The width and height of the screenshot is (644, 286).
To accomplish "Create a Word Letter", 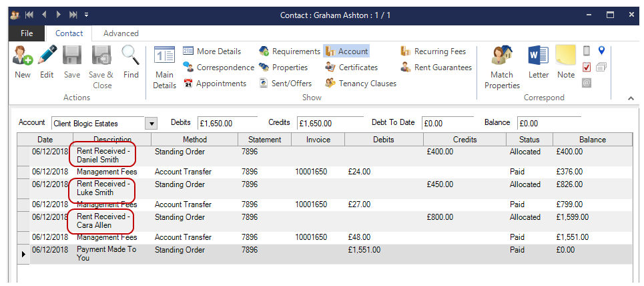I will point(538,61).
